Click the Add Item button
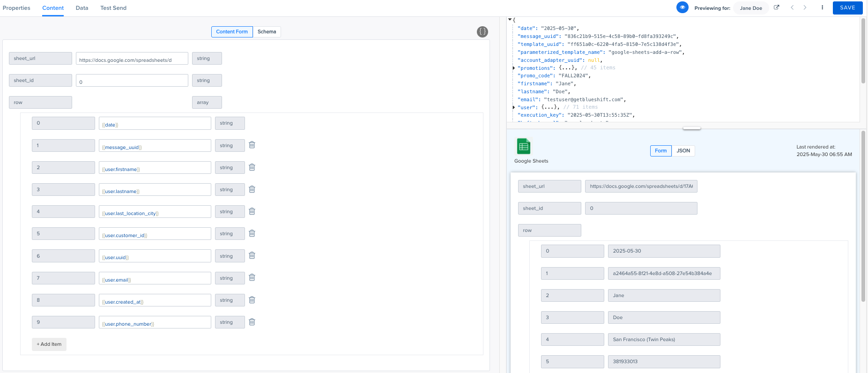Screen dimensions: 868x373 pyautogui.click(x=49, y=344)
